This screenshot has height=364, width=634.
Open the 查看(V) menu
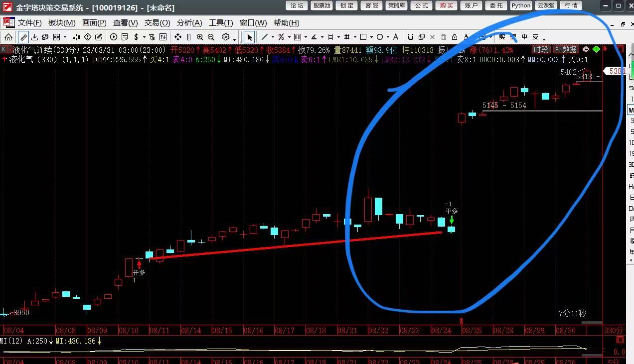tap(126, 23)
